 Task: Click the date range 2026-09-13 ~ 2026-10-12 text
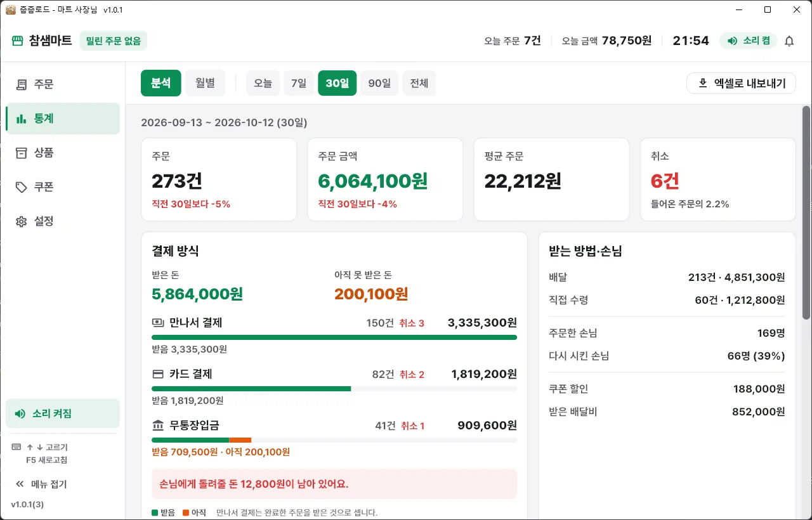point(224,122)
